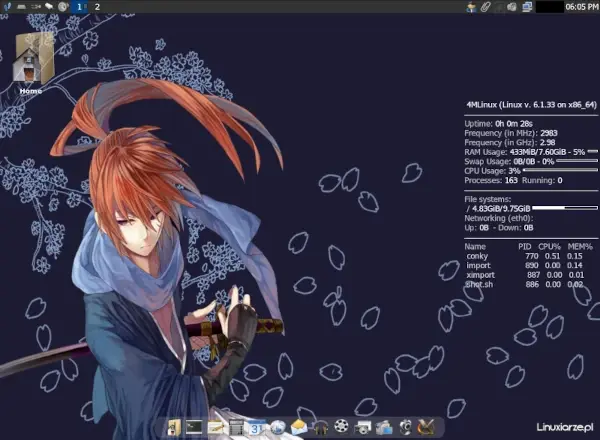Open the file manager dock icon

point(174,427)
